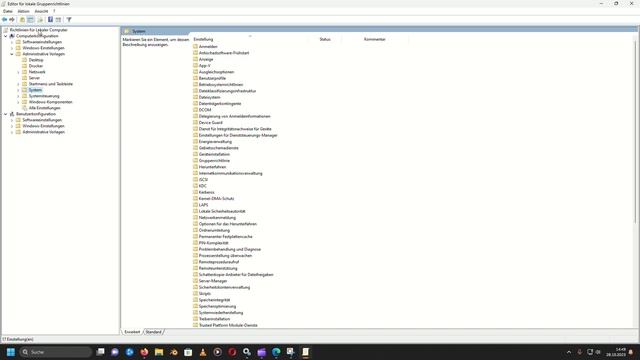Screen dimensions: 640x360
Task: Click the folder icon next to Device Guard
Action: coord(196,122)
